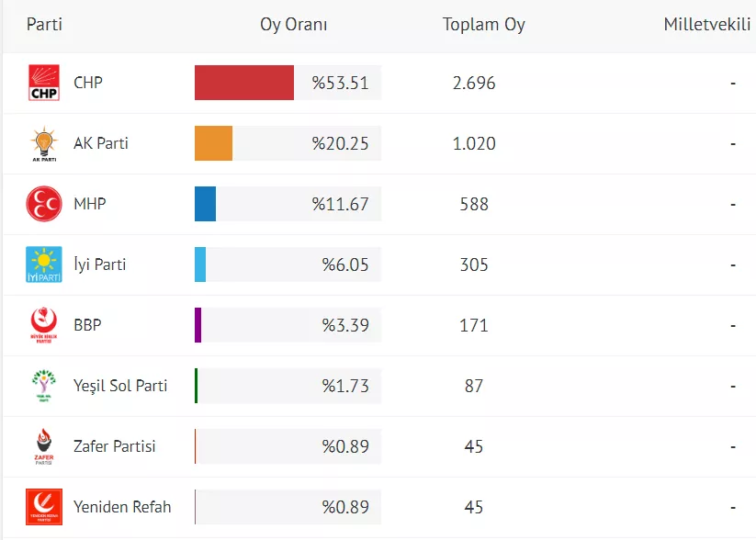Image resolution: width=756 pixels, height=540 pixels.
Task: Click the orange AK Parti vote bar
Action: coord(213,143)
